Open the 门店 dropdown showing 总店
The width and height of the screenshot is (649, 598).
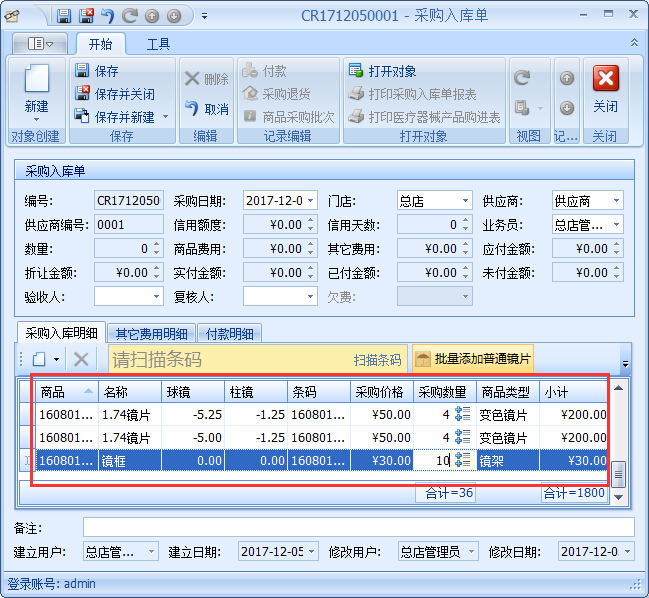(465, 201)
